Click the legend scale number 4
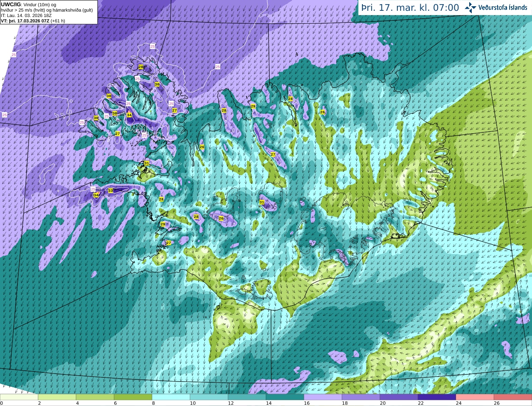 coord(77,403)
